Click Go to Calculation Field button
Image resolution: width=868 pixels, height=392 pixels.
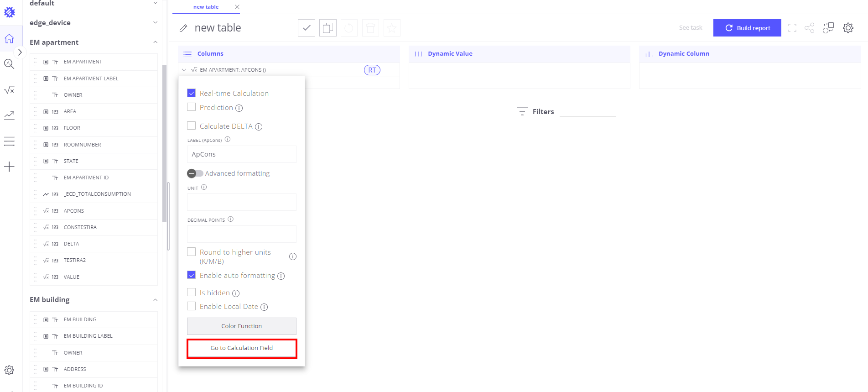(242, 348)
